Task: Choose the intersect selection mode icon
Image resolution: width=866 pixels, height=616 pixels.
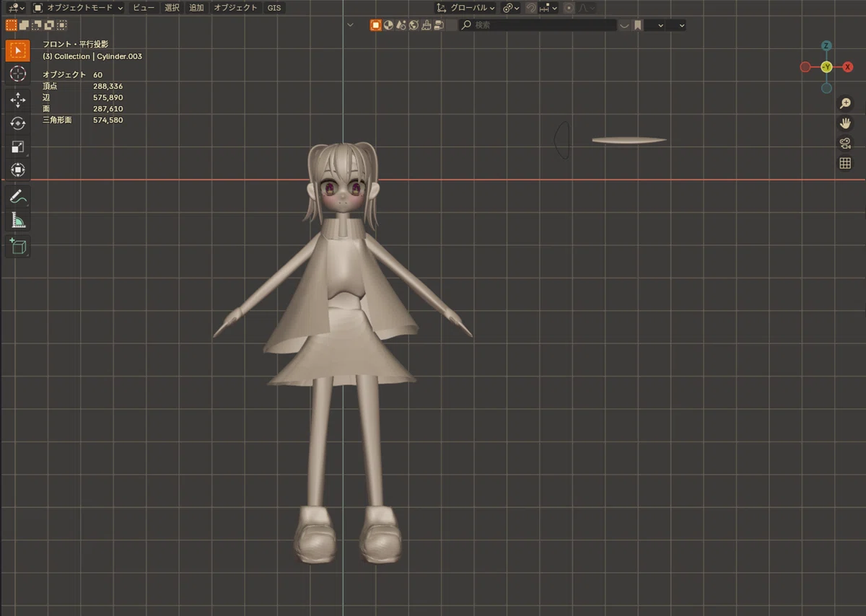Action: click(62, 25)
